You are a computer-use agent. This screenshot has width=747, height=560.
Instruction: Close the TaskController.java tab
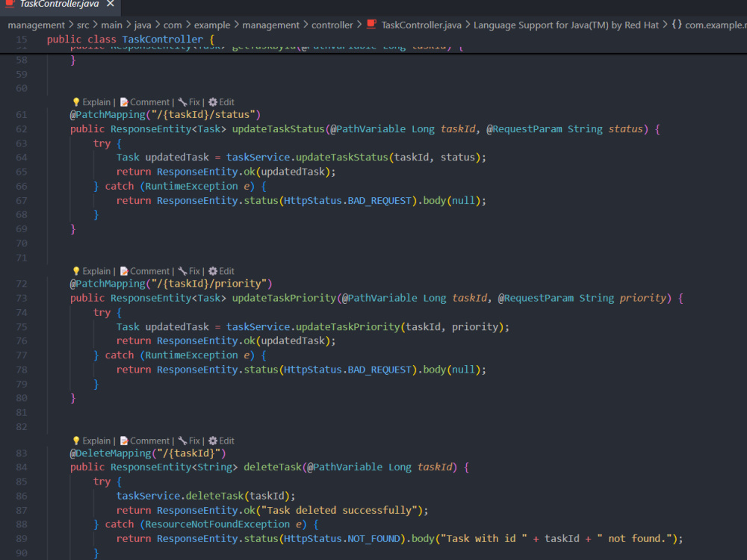(x=110, y=4)
